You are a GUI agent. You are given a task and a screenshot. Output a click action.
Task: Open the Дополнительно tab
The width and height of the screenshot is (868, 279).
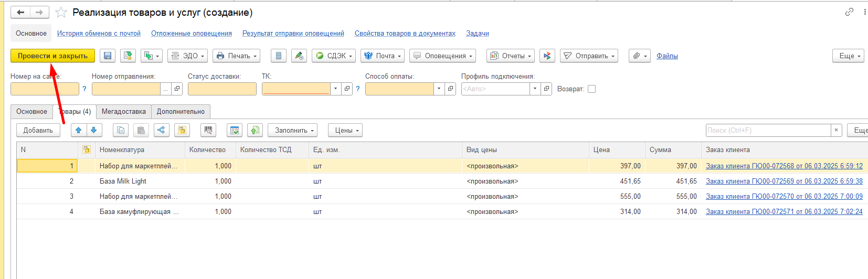(x=181, y=111)
